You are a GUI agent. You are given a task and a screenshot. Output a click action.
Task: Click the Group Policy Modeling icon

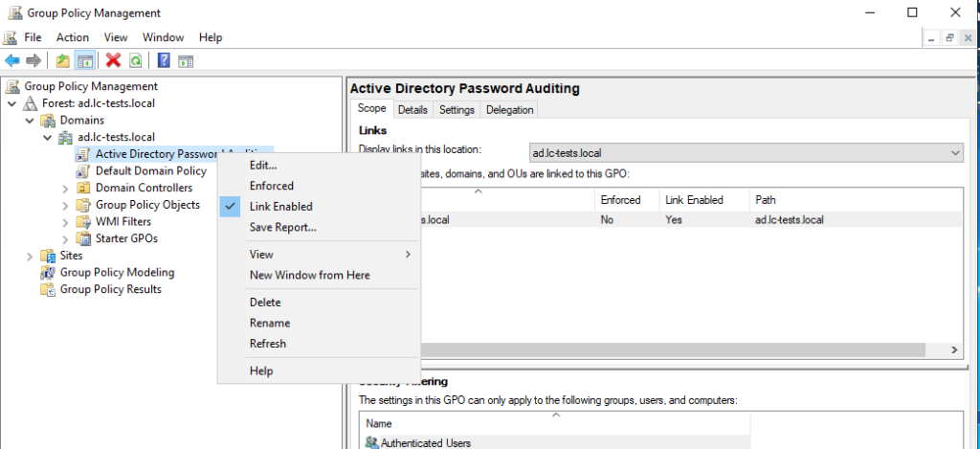pyautogui.click(x=48, y=272)
